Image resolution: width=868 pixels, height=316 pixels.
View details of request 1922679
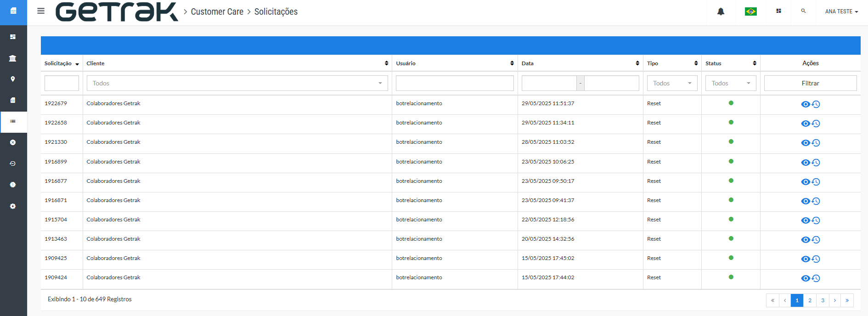[806, 104]
